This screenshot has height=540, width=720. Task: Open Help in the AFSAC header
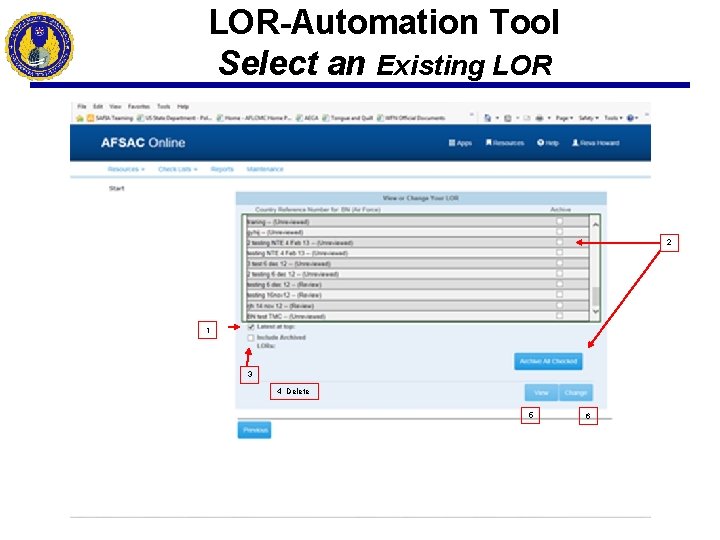tap(548, 143)
